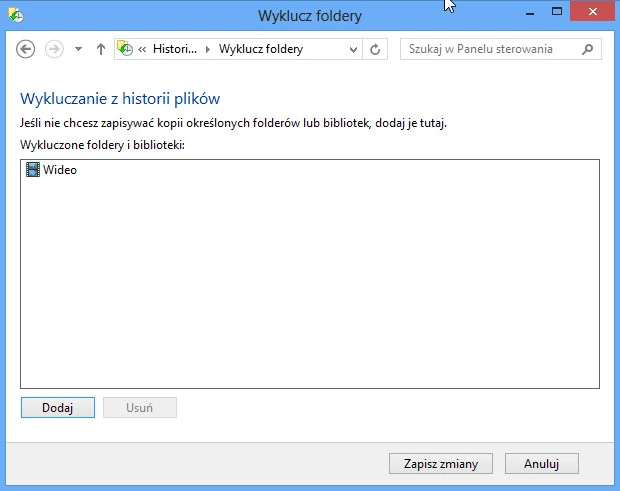Click the File History icon in the address bar
Image resolution: width=620 pixels, height=491 pixels.
[x=126, y=49]
